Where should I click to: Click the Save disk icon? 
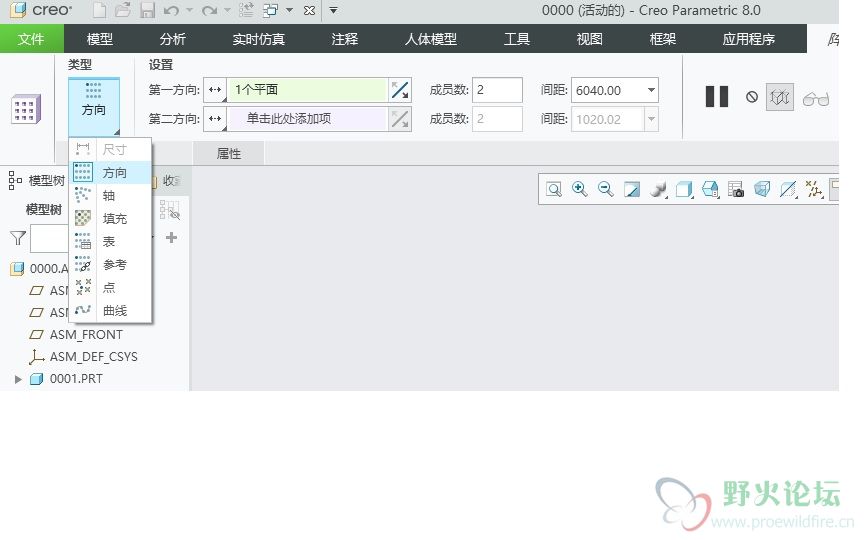(147, 10)
